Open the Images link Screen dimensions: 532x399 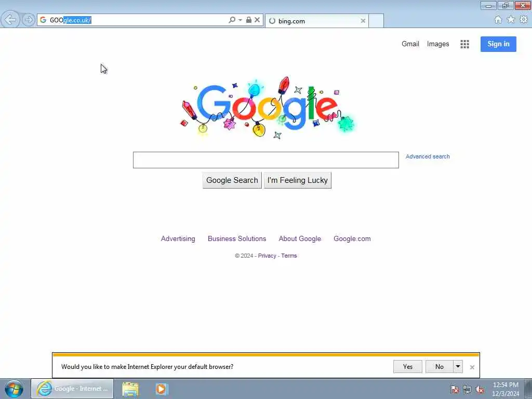coord(437,44)
